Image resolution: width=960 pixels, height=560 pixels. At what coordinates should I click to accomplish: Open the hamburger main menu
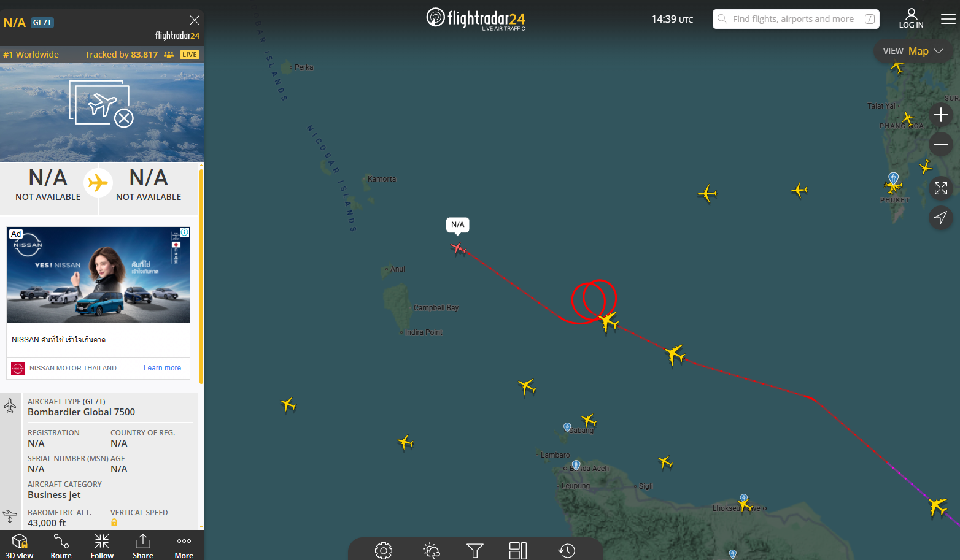click(948, 19)
